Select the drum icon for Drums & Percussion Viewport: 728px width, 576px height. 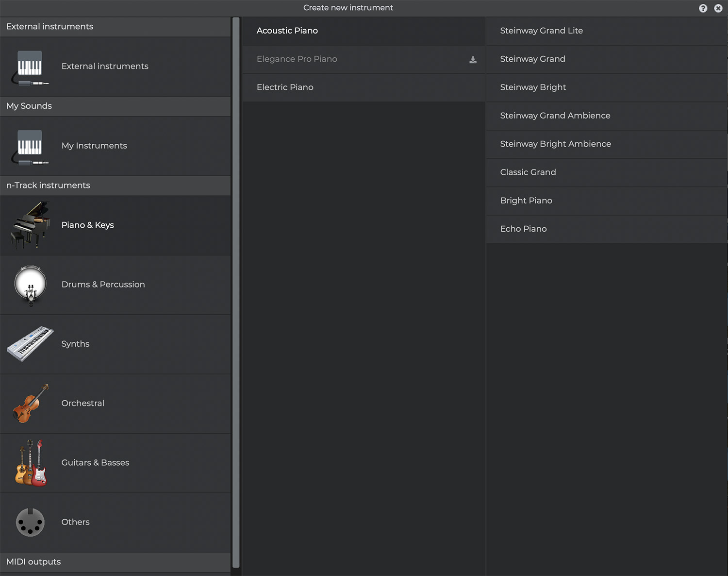pyautogui.click(x=30, y=285)
